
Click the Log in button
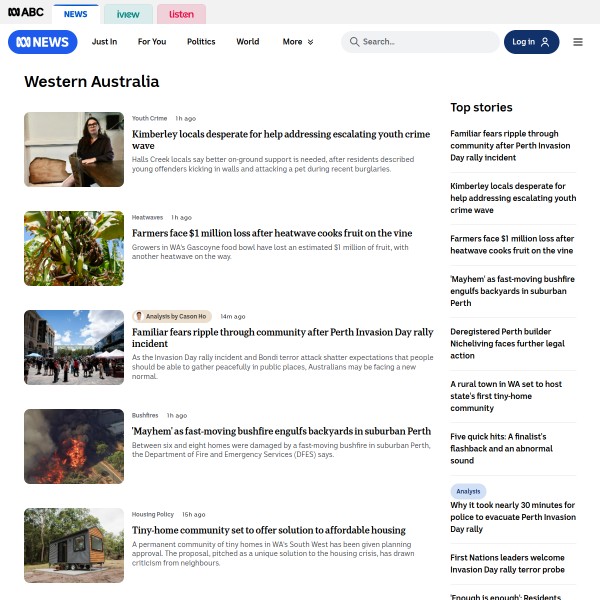[531, 42]
